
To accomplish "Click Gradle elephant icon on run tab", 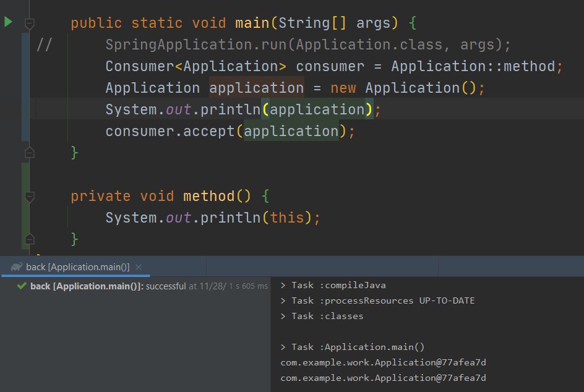I will click(x=16, y=267).
